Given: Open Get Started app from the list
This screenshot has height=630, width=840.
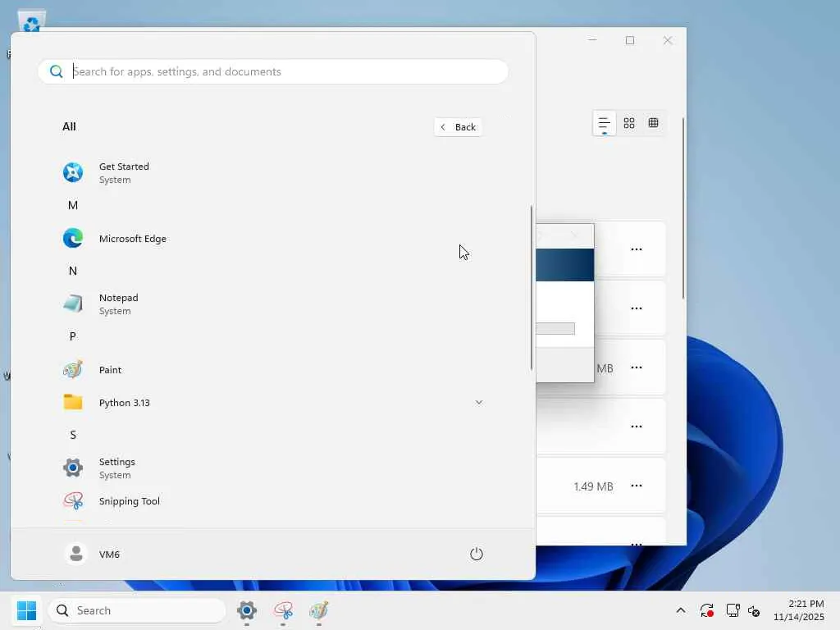Looking at the screenshot, I should [273, 172].
